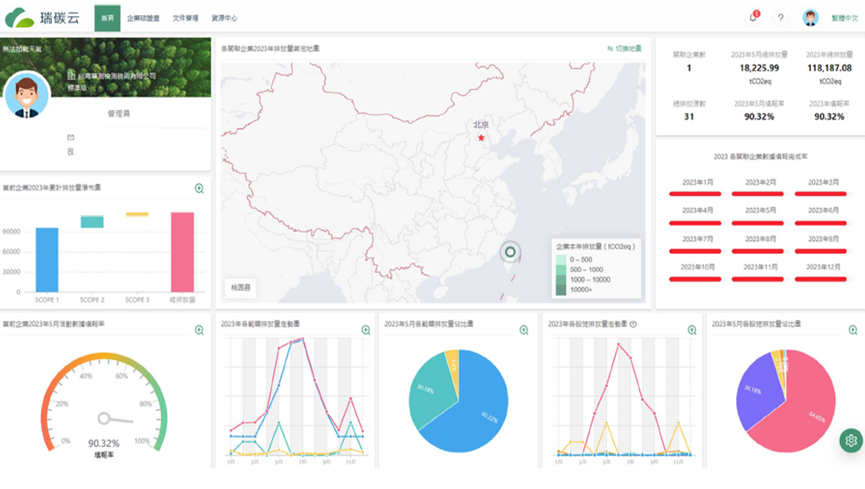Click the 2023年4月 progress bar
The height and width of the screenshot is (489, 865).
pyautogui.click(x=697, y=223)
